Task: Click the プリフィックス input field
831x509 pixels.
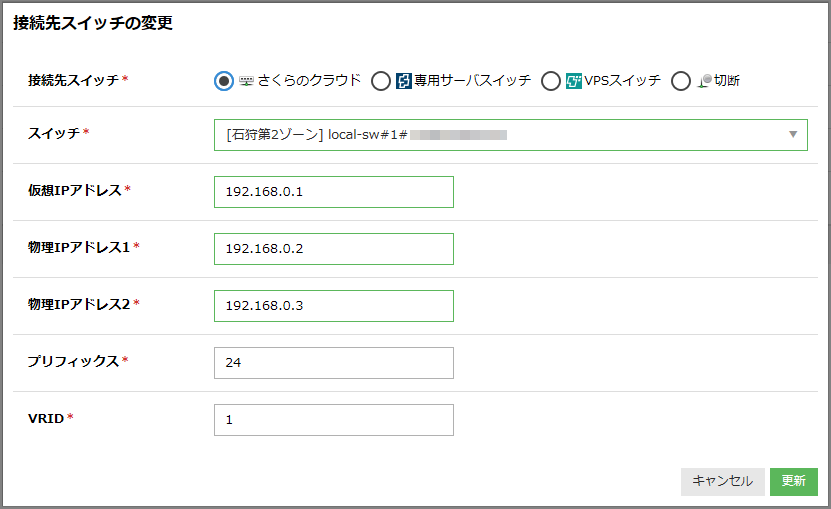Action: [x=334, y=363]
